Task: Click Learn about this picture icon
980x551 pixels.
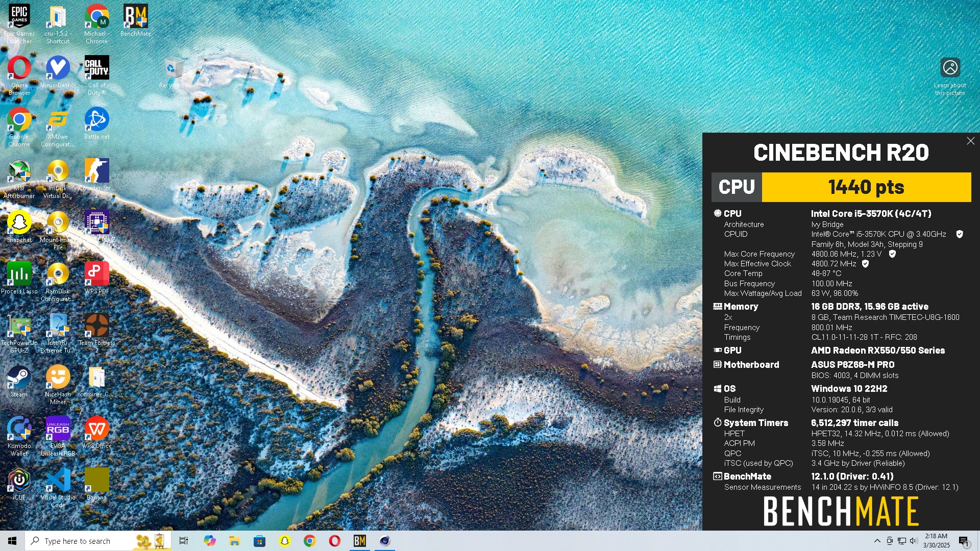Action: click(x=950, y=76)
